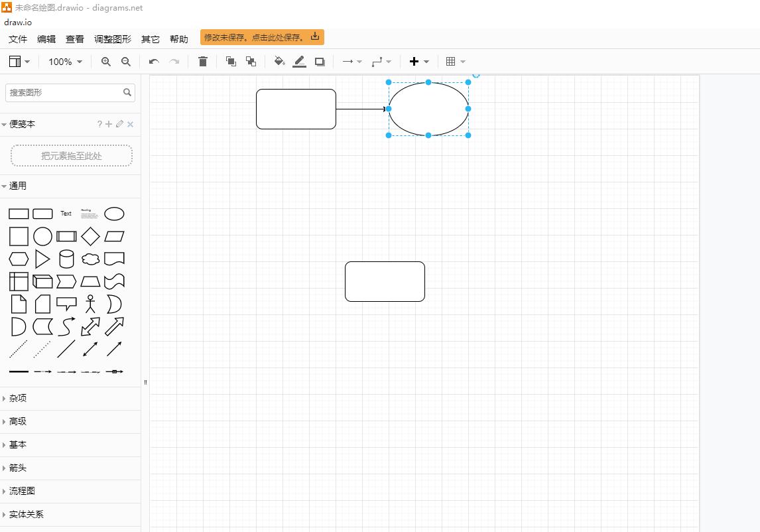
Task: Toggle the shadow icon in toolbar
Action: point(320,62)
